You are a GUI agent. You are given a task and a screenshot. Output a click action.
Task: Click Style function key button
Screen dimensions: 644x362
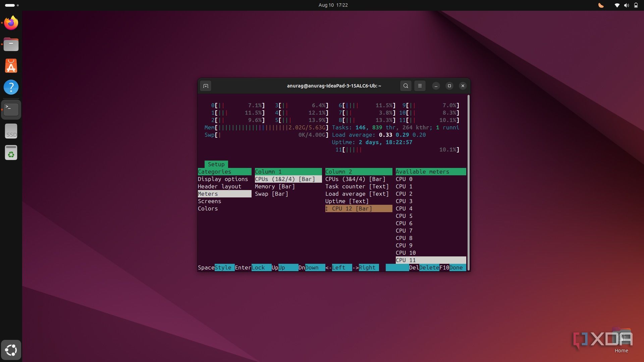pos(224,267)
